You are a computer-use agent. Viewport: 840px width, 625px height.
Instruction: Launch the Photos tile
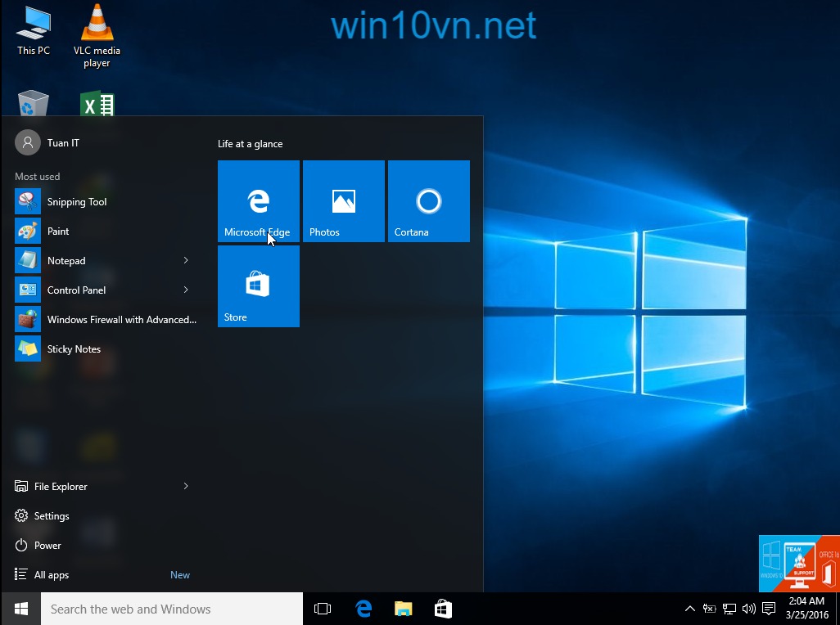coord(343,200)
